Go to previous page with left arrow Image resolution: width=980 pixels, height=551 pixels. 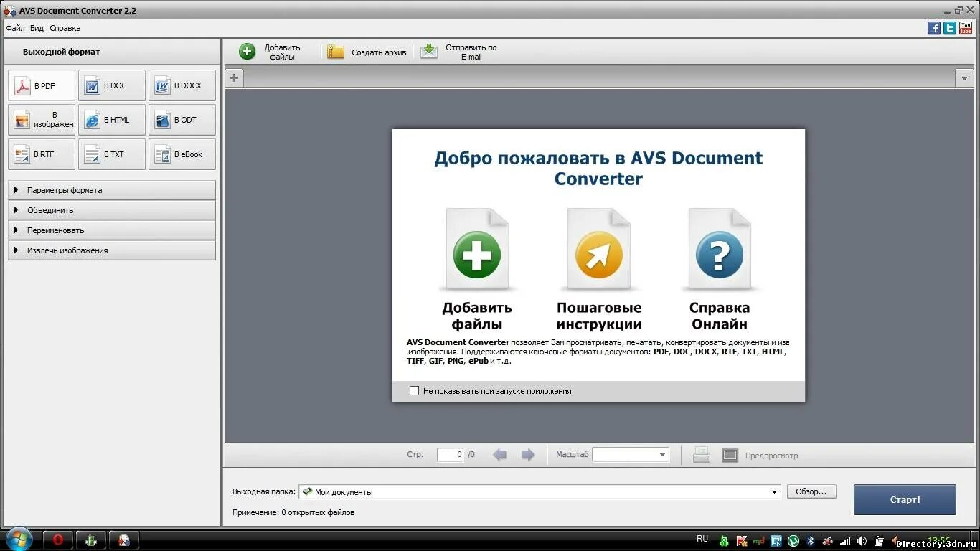[x=500, y=455]
